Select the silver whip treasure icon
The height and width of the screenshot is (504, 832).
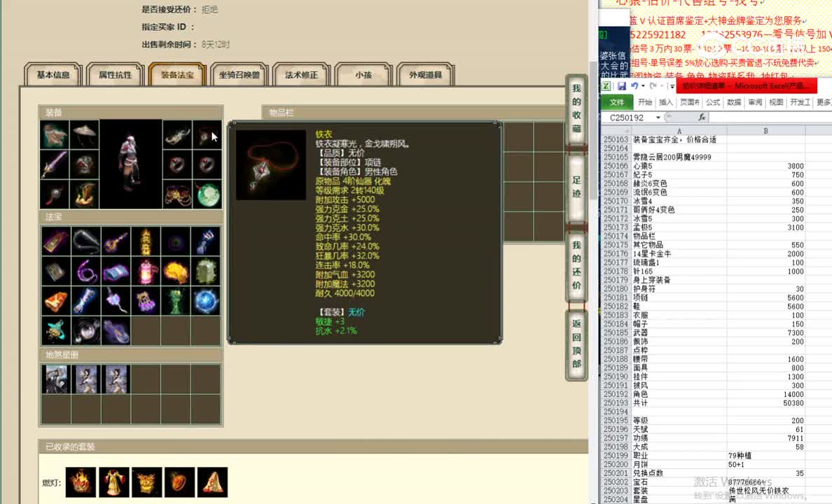click(x=86, y=241)
